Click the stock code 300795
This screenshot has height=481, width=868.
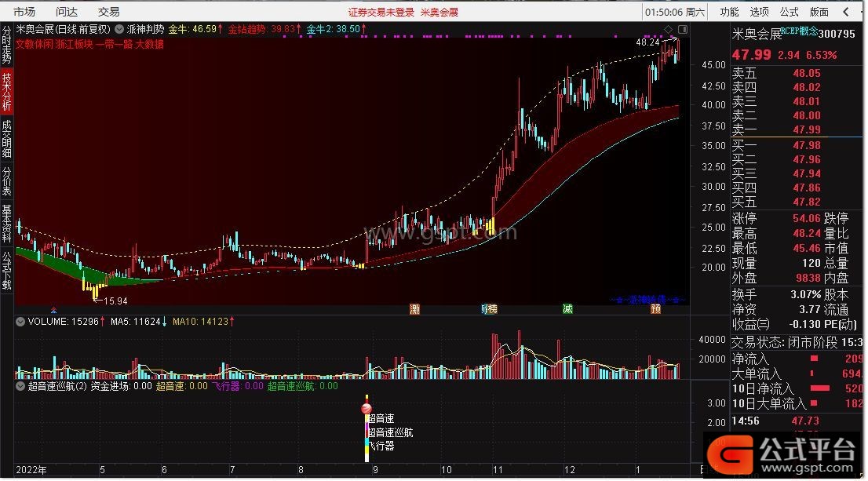click(837, 34)
